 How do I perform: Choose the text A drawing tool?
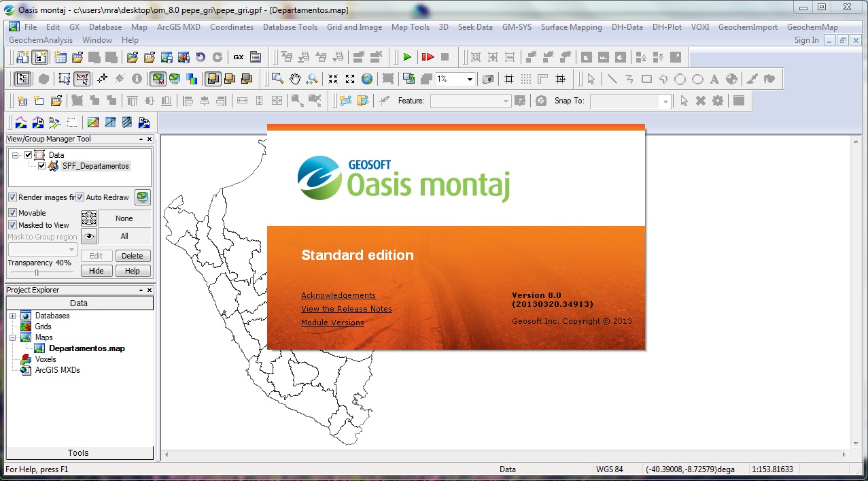[714, 79]
